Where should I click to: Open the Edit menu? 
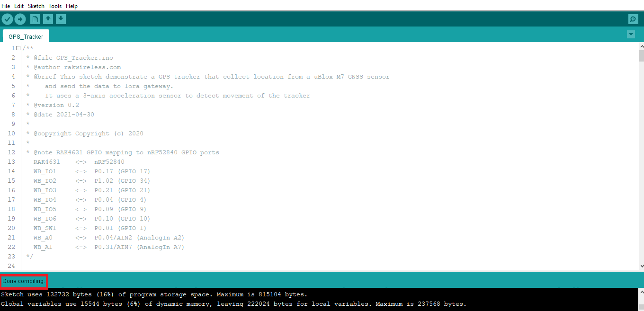[19, 6]
